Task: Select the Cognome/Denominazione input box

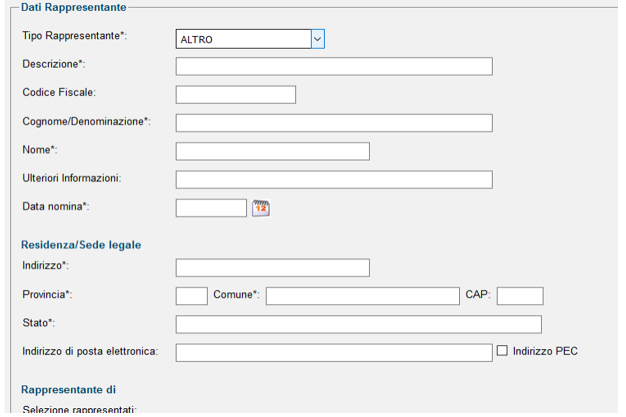Action: tap(334, 123)
